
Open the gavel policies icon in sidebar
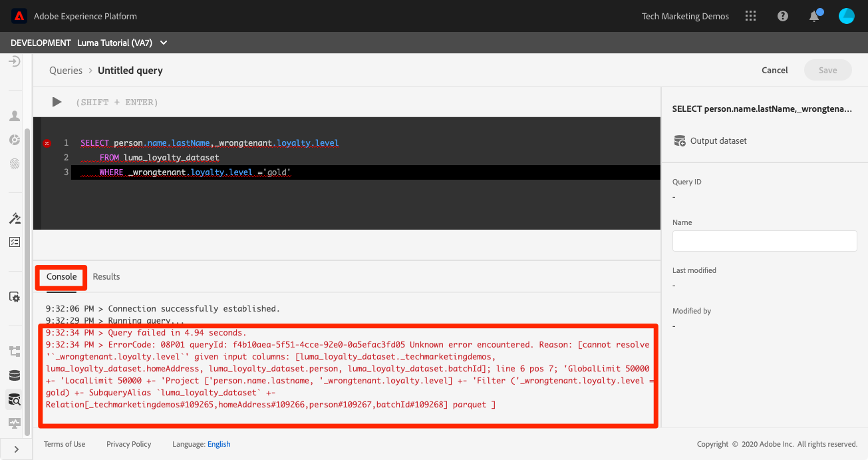(15, 218)
